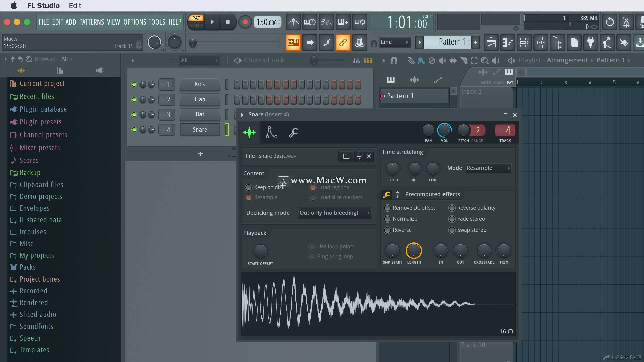Image resolution: width=644 pixels, height=362 pixels.
Task: Expand the Snare channel options arrow
Action: click(x=242, y=115)
